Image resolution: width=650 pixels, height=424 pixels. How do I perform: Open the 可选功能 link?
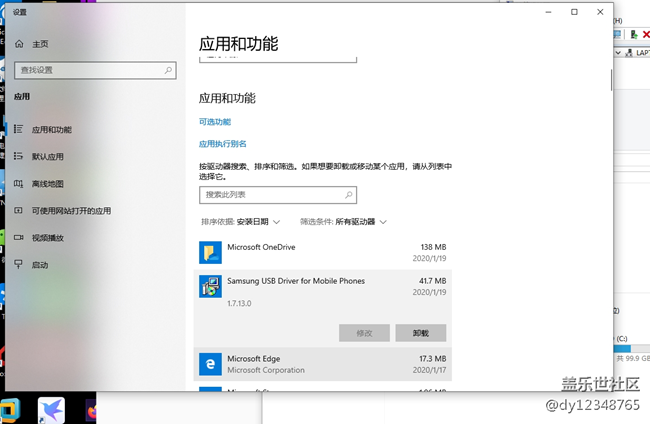pos(215,122)
